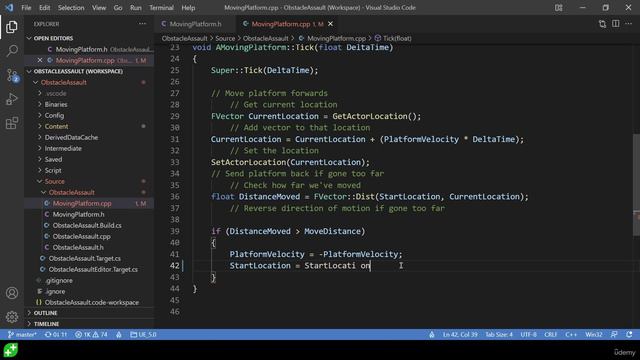Open the Terminal menu
Screen dimensions: 640x360
pyautogui.click(x=161, y=8)
